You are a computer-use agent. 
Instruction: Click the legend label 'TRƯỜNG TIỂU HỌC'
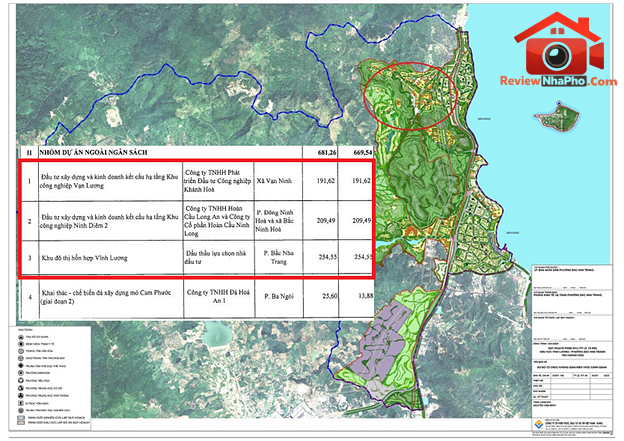click(x=38, y=381)
